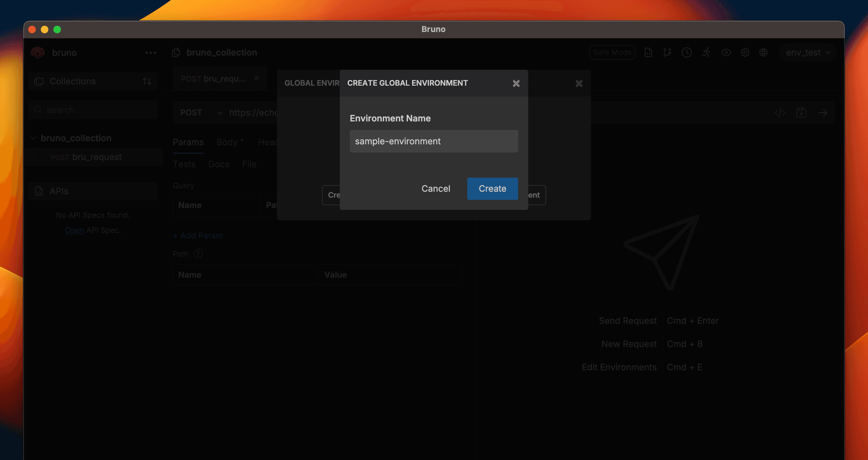The image size is (868, 460).
Task: Collapse the bruno_collection tree
Action: click(x=33, y=138)
